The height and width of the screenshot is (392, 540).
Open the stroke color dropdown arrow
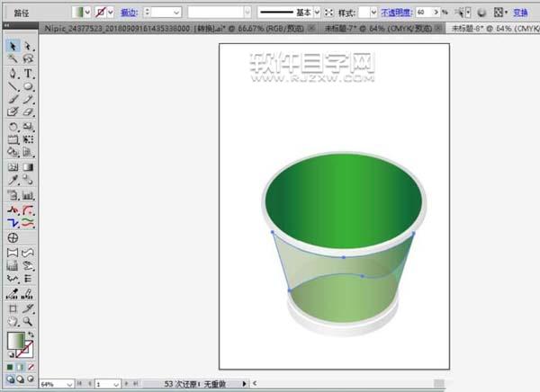pos(111,13)
